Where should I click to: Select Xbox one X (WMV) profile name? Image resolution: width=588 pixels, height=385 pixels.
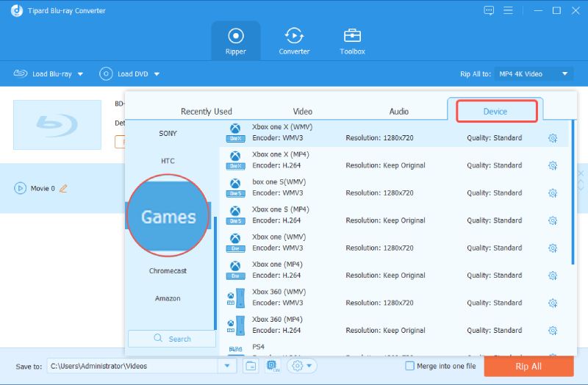[282, 127]
